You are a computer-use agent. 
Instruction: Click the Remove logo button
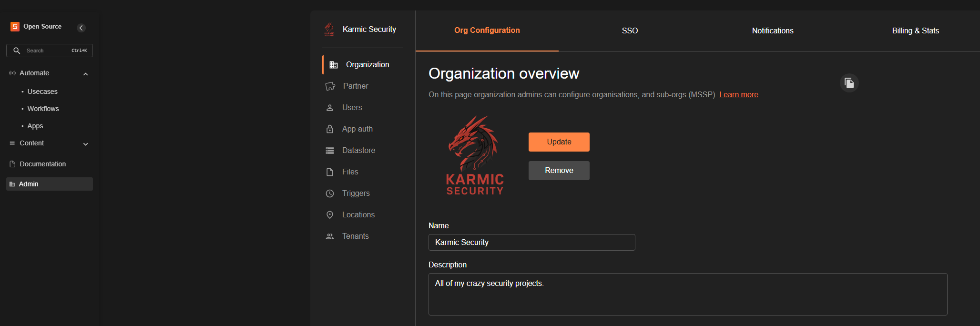tap(559, 171)
